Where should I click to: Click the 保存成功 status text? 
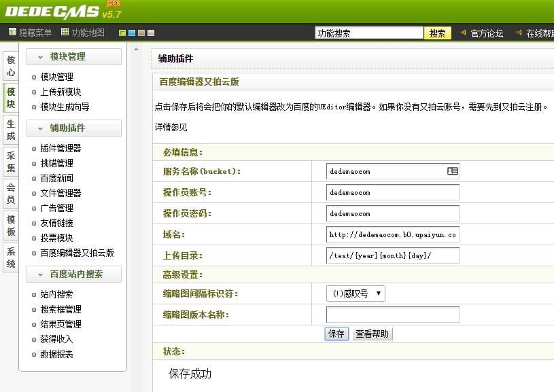190,374
